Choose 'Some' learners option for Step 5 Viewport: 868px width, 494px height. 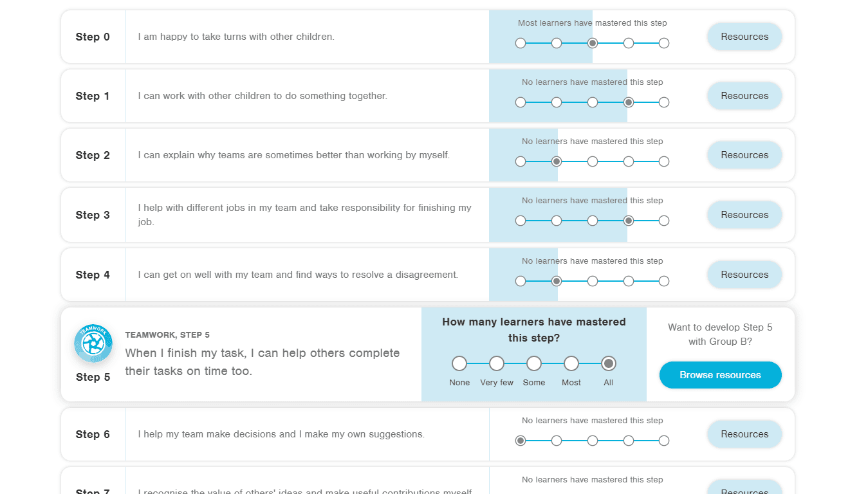tap(534, 364)
